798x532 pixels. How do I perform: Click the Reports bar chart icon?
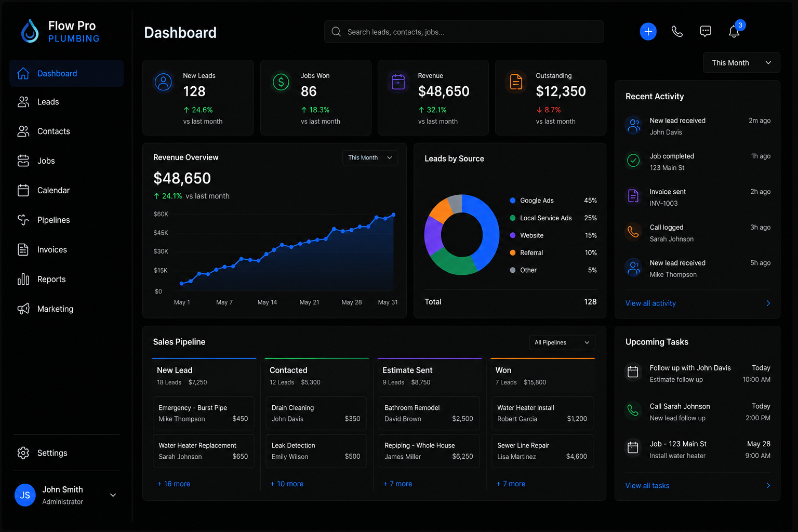[23, 280]
